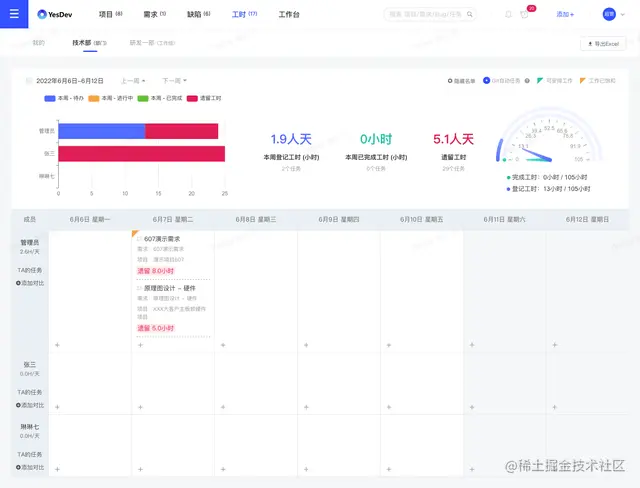Switch to the 我的 sub-tab
Screen dimensions: 640x488
[38, 42]
